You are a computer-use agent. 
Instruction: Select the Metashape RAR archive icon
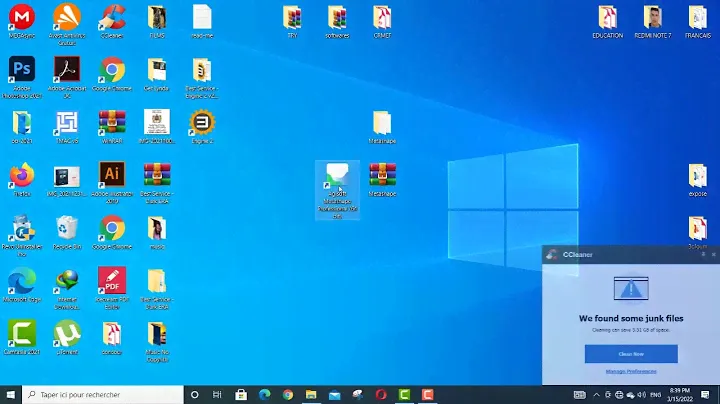tap(382, 175)
